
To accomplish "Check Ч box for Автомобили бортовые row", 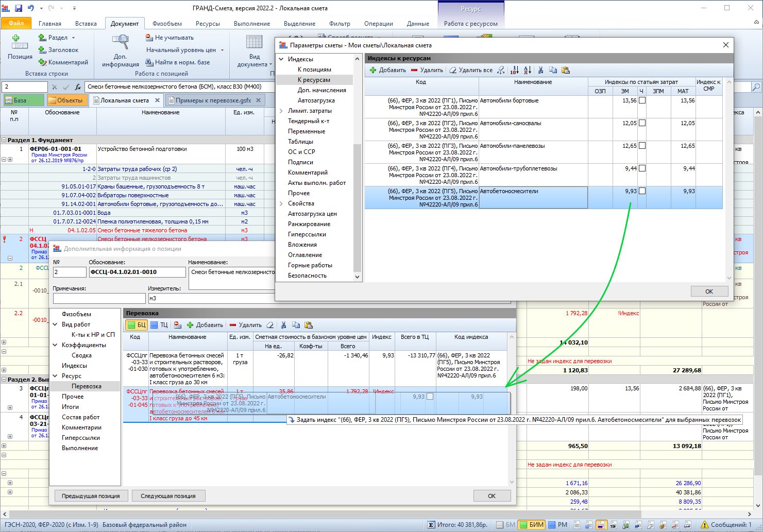I will [642, 101].
